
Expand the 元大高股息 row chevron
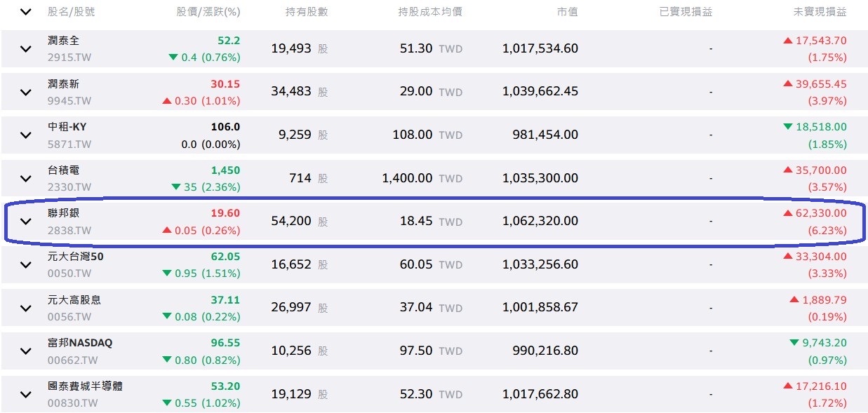pos(26,308)
